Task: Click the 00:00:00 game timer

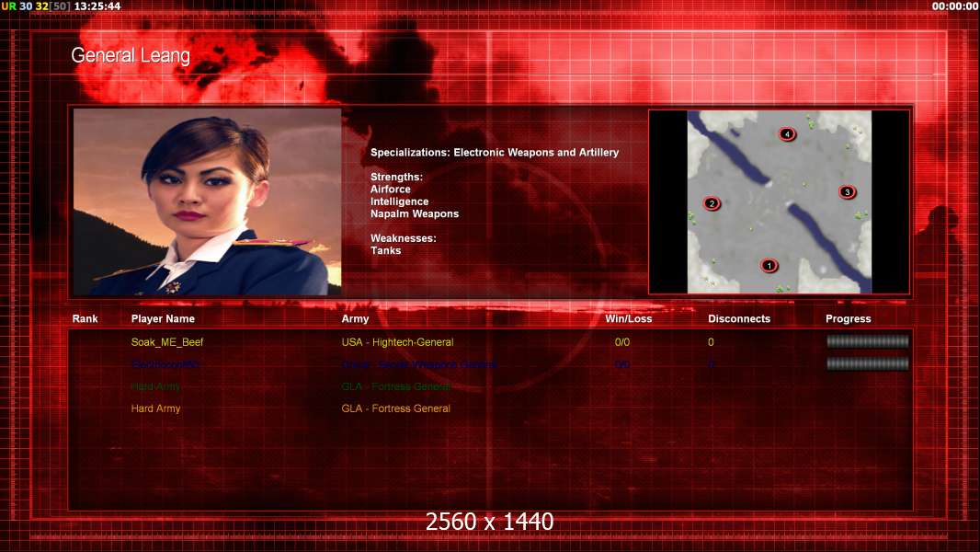Action: coord(954,6)
